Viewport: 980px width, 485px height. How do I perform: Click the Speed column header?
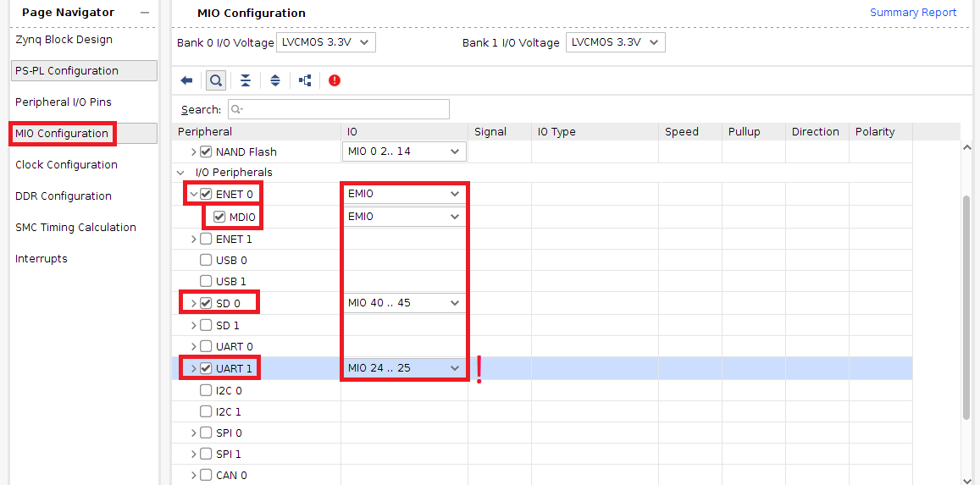coord(690,132)
